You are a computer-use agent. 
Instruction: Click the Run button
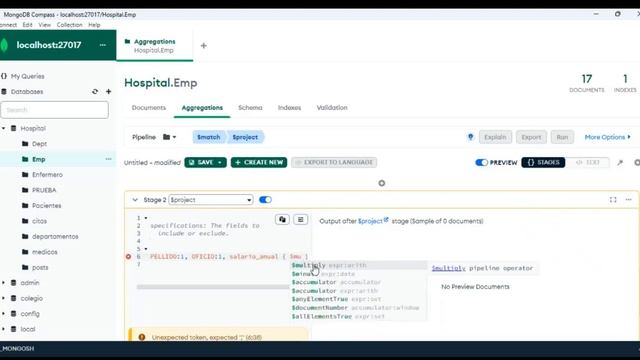click(x=562, y=137)
